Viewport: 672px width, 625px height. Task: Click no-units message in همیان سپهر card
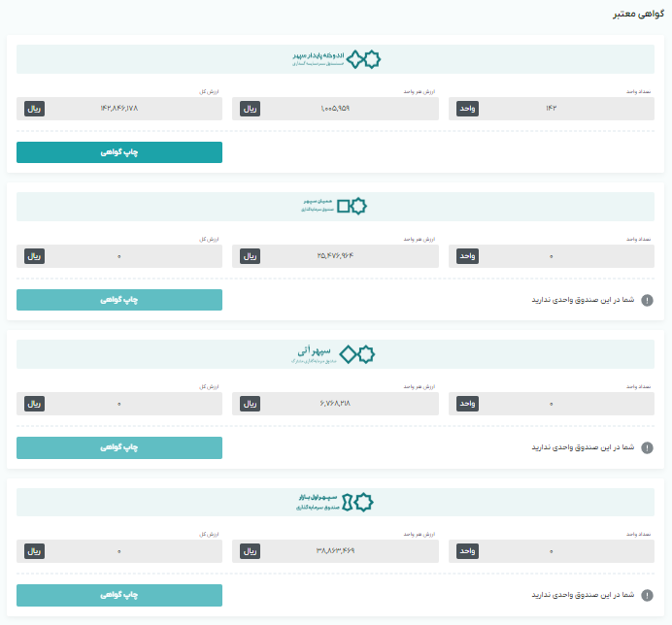tap(583, 300)
